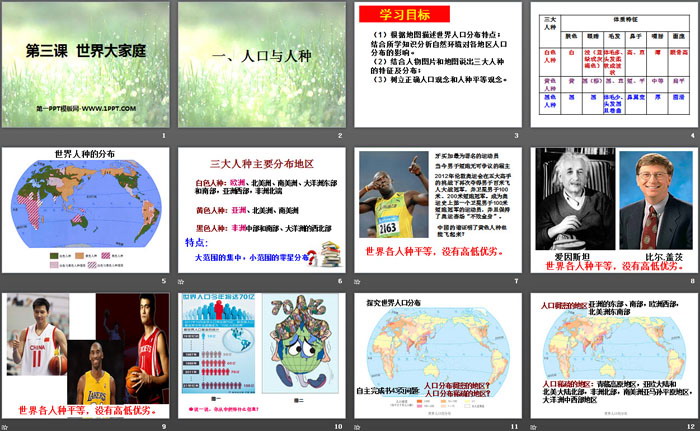Viewport: 700px width, 431px height.
Task: Click animation star icon under slide 12
Action: tap(533, 427)
